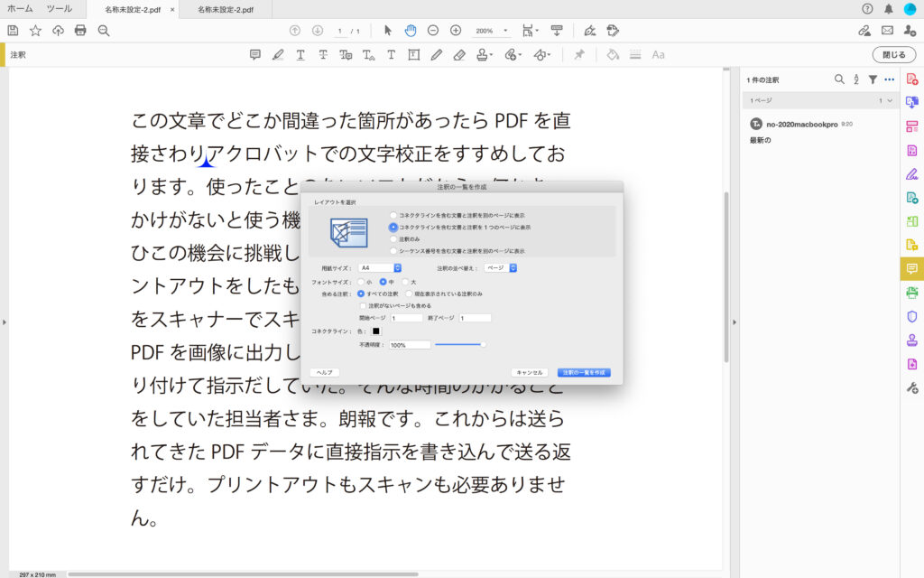The image size is (924, 578).
Task: Click the ヘルプ button in dialog
Action: tap(325, 373)
